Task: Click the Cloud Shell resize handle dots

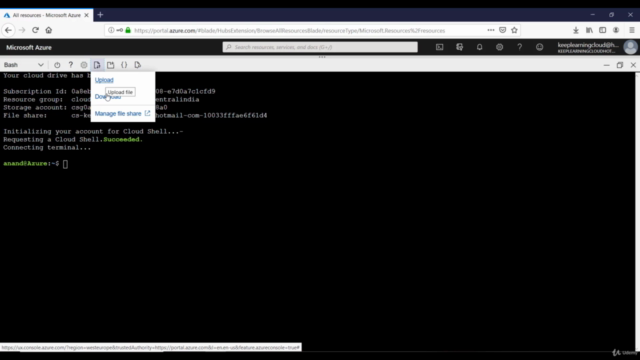Action: [322, 57]
